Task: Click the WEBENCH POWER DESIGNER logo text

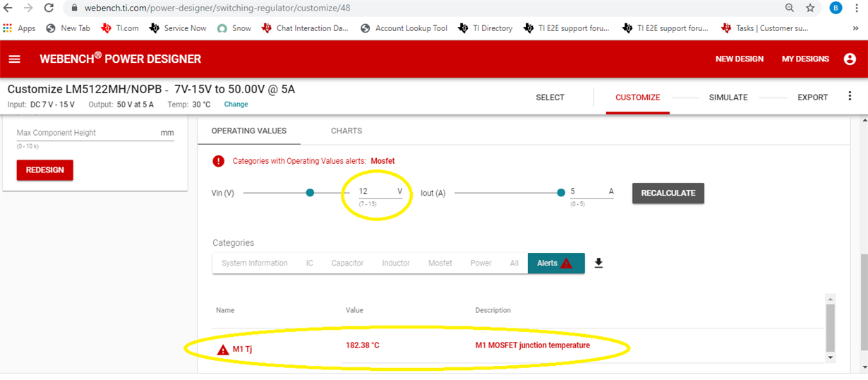Action: 120,59
